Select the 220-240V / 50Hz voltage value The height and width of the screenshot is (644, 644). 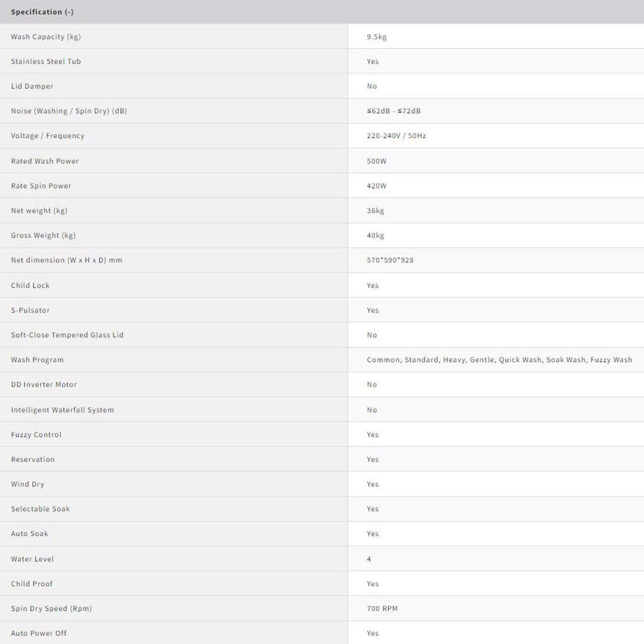[x=397, y=136]
